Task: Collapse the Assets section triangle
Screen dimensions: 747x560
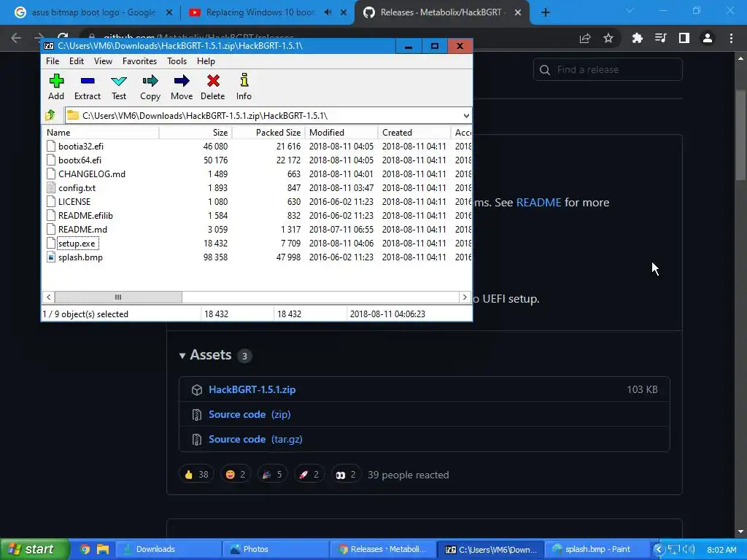Action: pos(182,356)
